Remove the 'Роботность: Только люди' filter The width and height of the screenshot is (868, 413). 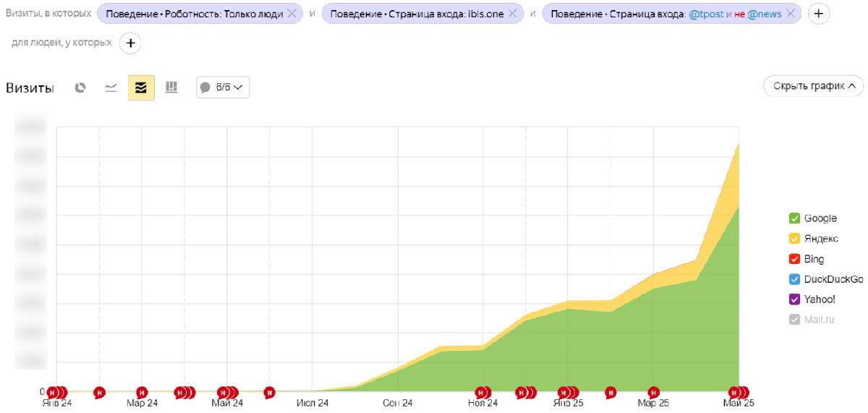coord(292,14)
